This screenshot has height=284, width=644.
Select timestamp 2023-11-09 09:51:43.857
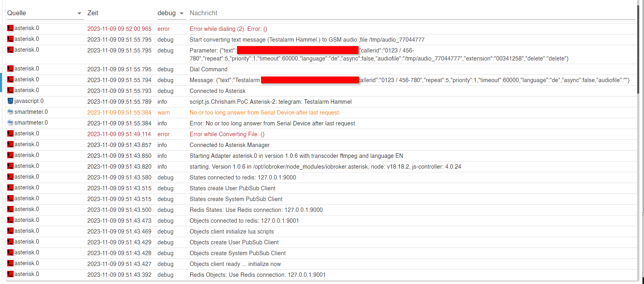click(119, 145)
